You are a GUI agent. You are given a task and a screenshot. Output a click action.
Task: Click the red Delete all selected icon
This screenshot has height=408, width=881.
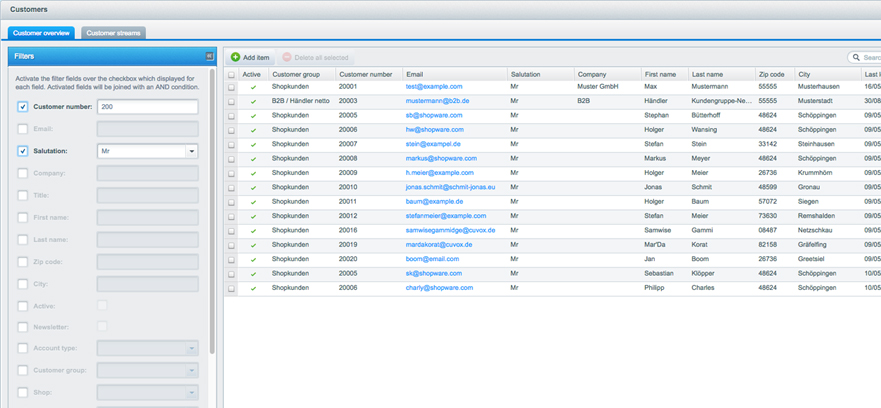click(288, 58)
